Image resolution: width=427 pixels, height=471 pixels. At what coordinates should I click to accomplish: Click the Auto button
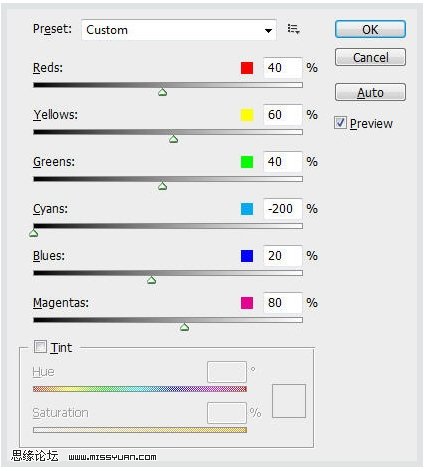(370, 92)
